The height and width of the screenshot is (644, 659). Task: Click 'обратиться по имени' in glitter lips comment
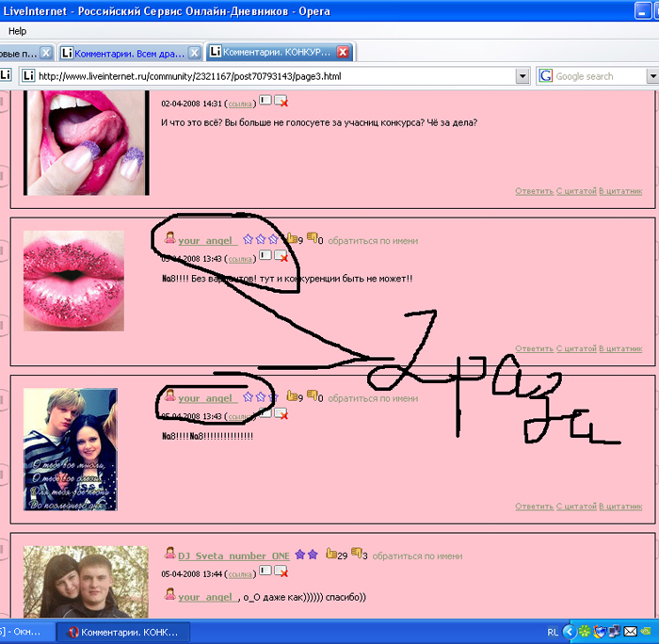373,241
